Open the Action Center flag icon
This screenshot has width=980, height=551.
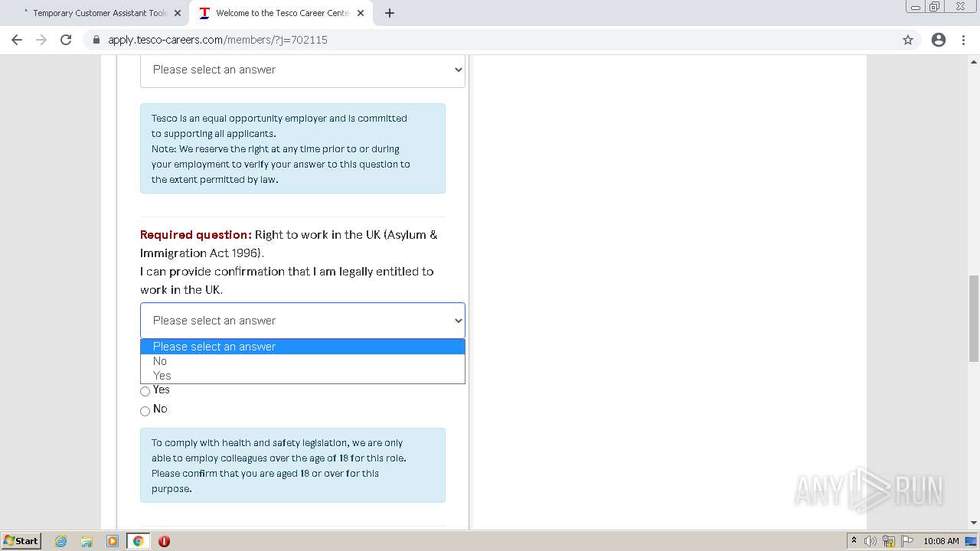906,541
